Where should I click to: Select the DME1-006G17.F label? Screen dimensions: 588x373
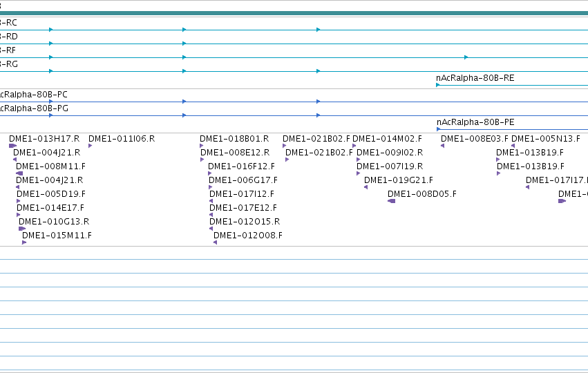click(x=243, y=180)
